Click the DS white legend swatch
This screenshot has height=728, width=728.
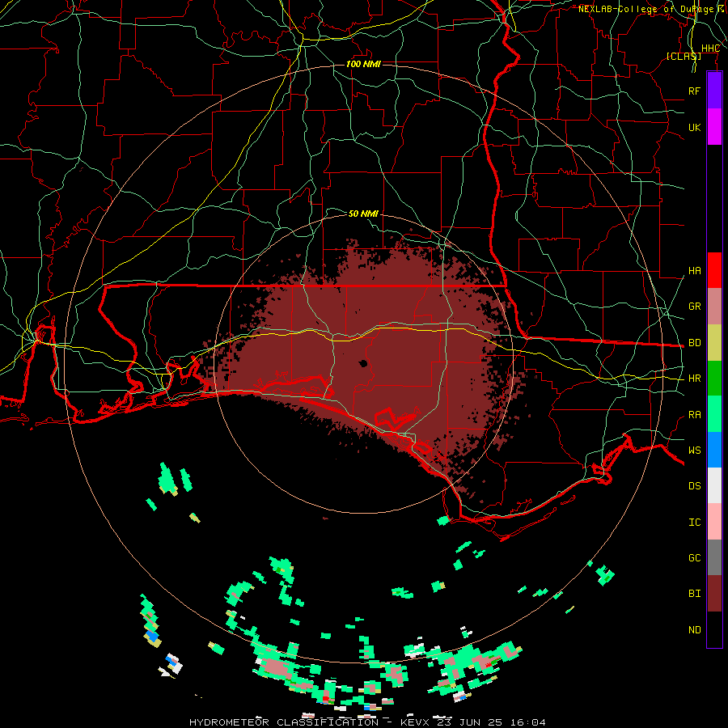714,485
